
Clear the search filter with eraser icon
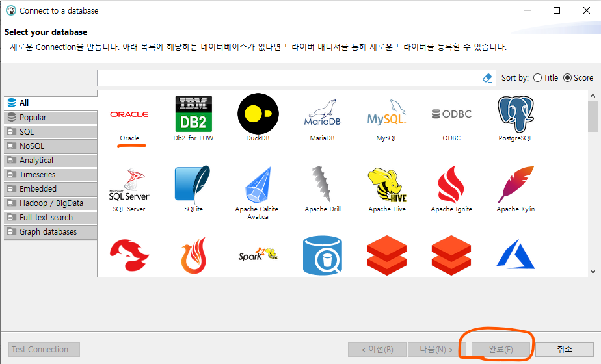487,78
